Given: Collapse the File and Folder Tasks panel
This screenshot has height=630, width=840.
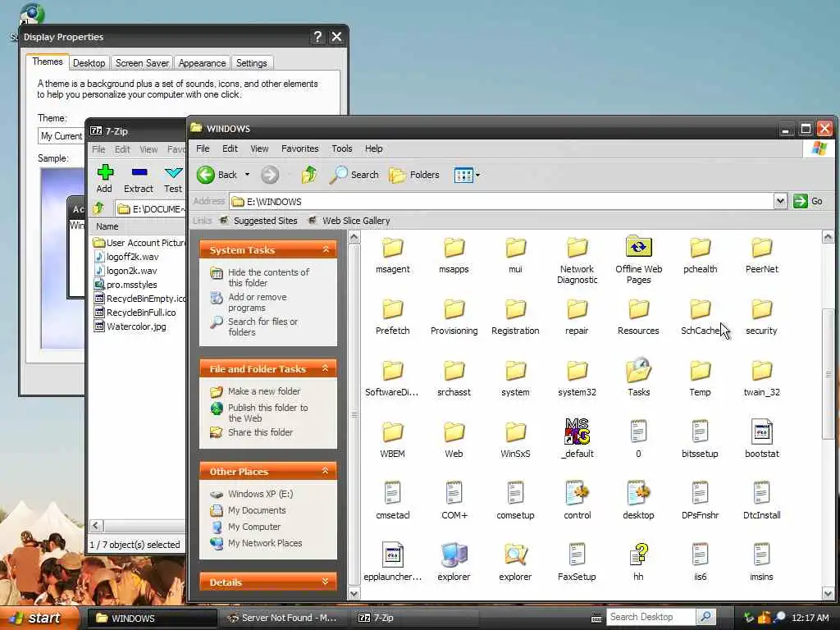Looking at the screenshot, I should tap(325, 368).
